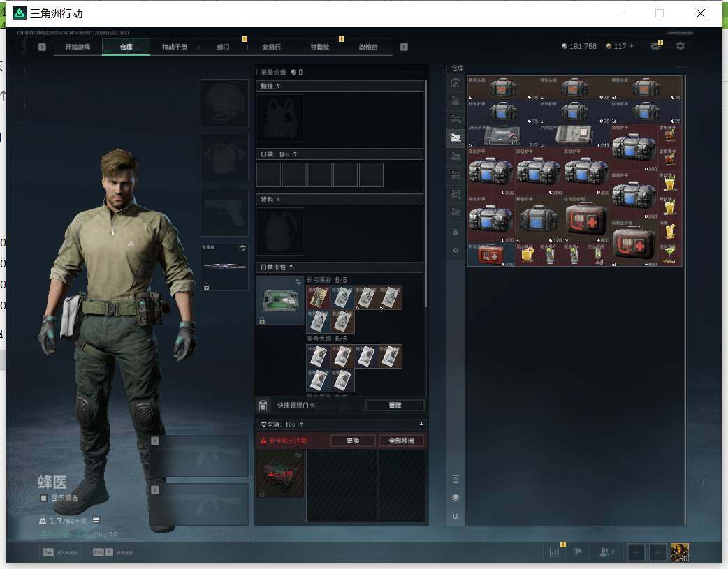Swap the melee knife via swap icon
728x569 pixels.
[x=242, y=248]
